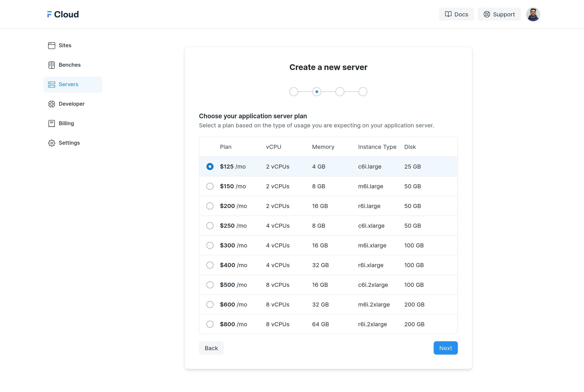Viewport: 584px width, 392px height.
Task: Select the $500/mo plan option
Action: point(209,284)
